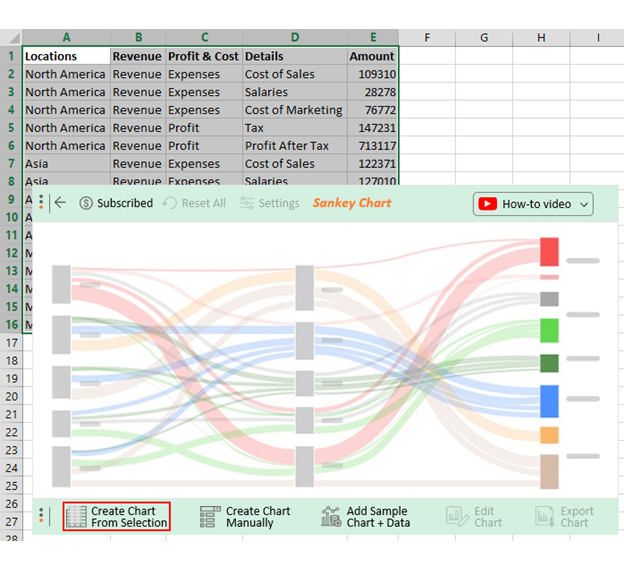Select column G header
624x570 pixels.
pos(484,37)
